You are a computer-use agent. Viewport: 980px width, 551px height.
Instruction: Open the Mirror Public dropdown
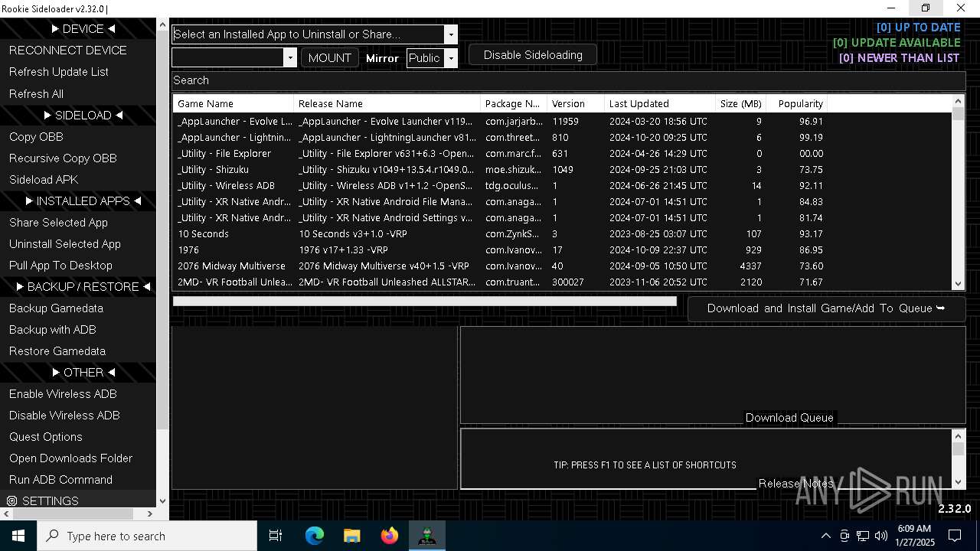point(451,57)
